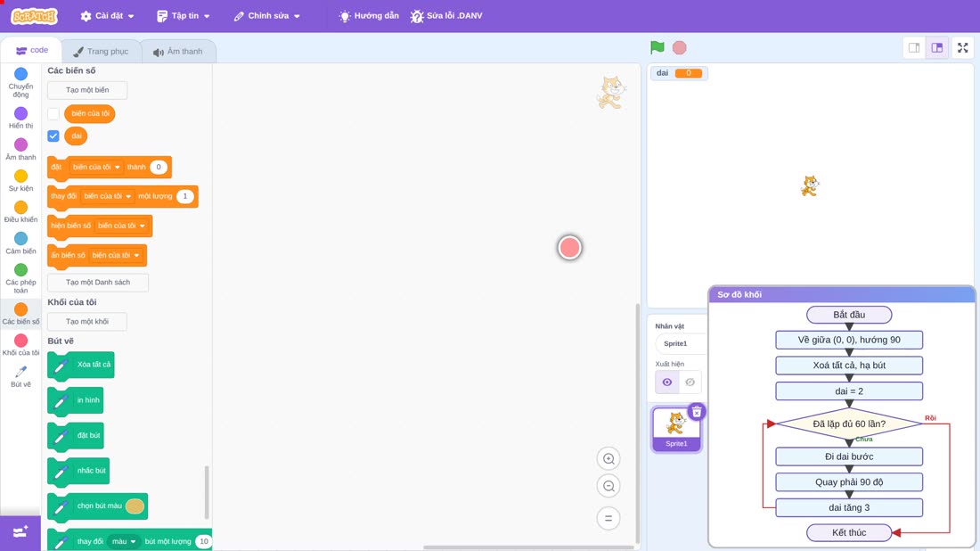Expand variable dropdown in 'hiện biến số' block
Screen dimensions: 980x551
pyautogui.click(x=121, y=226)
